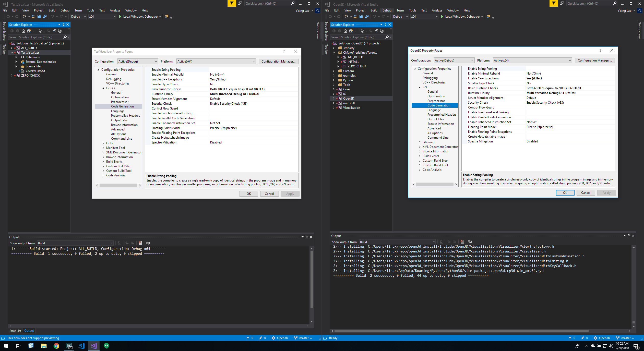Open the Platform dropdown in TestVisualizer Property Pages
Image resolution: width=644 pixels, height=351 pixels.
click(x=252, y=61)
